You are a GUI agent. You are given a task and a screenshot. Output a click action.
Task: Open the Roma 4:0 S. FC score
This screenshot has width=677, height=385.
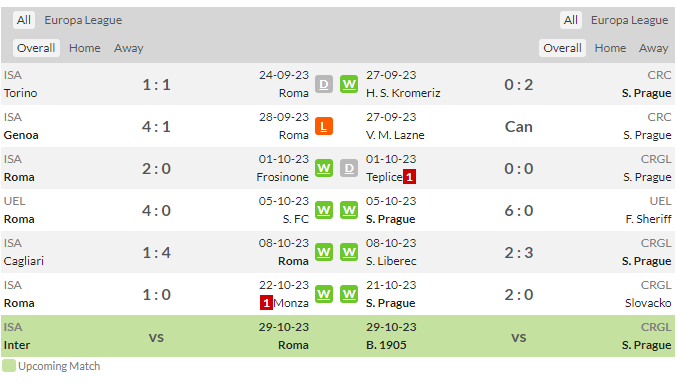[156, 211]
